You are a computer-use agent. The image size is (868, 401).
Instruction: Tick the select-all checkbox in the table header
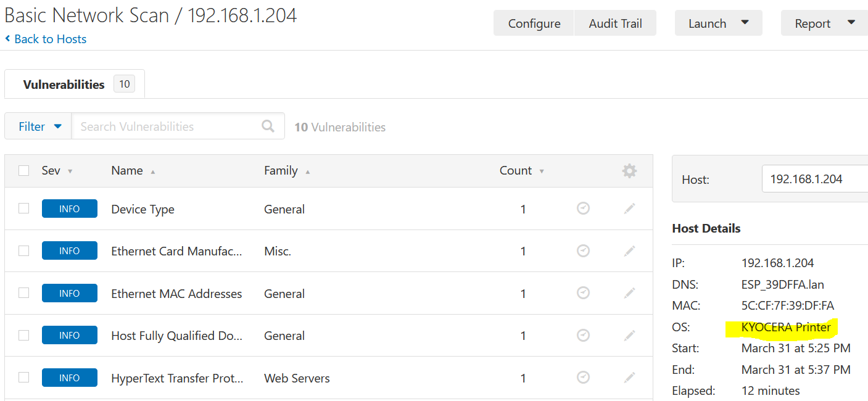tap(24, 171)
